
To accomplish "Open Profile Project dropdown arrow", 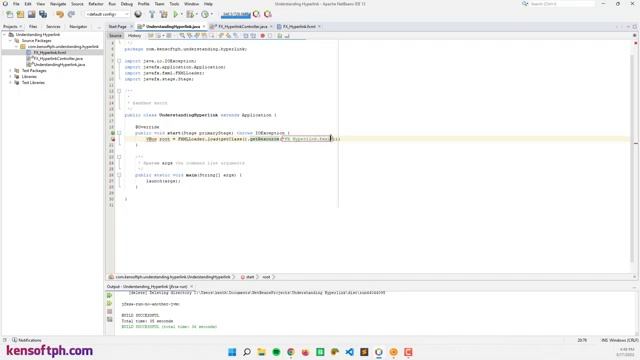I will click(x=211, y=14).
